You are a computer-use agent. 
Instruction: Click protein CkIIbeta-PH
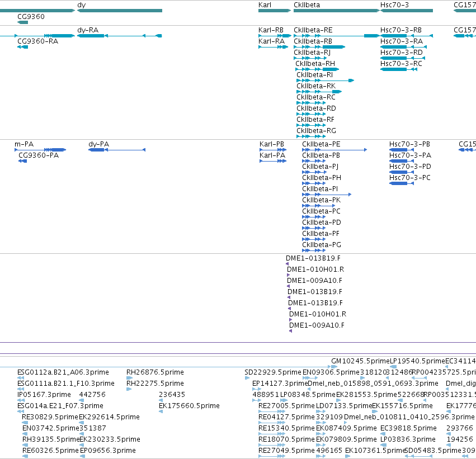pos(314,183)
